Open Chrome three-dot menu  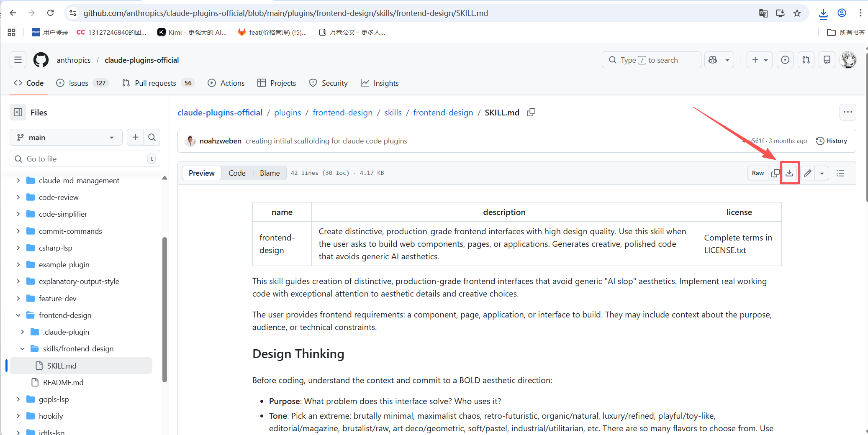tap(860, 13)
